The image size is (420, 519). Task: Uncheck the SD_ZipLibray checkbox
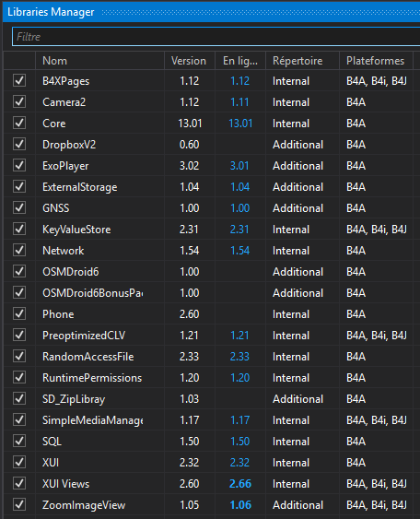pos(19,398)
